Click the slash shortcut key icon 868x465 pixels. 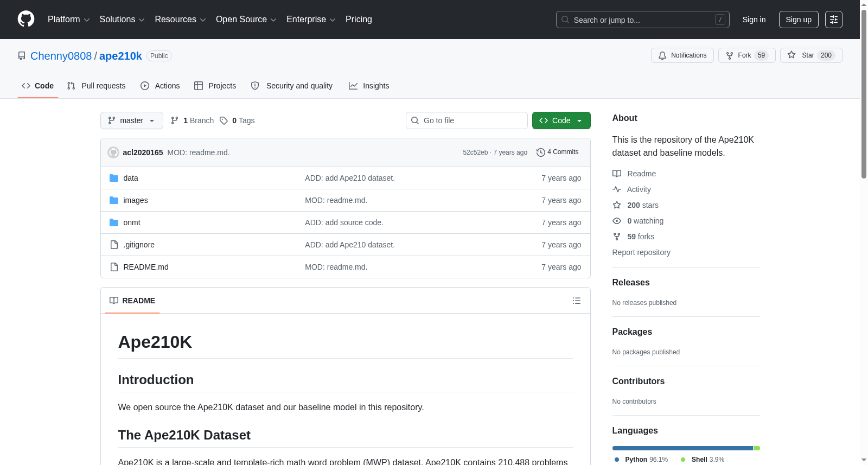point(720,20)
